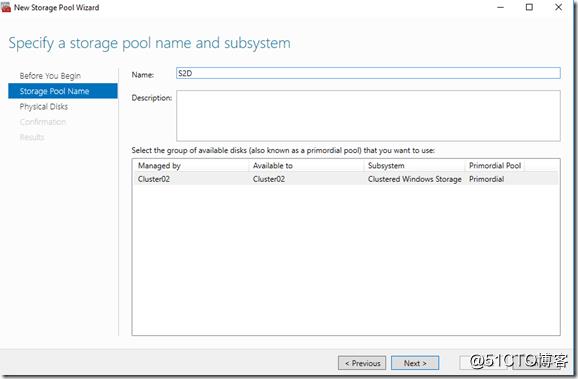Click the Primordial cell in the list

487,179
